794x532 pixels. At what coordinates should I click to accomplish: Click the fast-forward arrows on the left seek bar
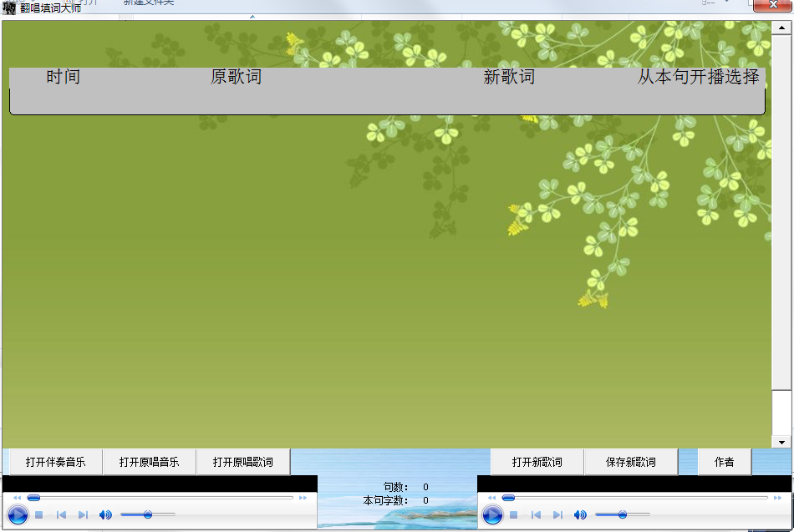pyautogui.click(x=302, y=497)
